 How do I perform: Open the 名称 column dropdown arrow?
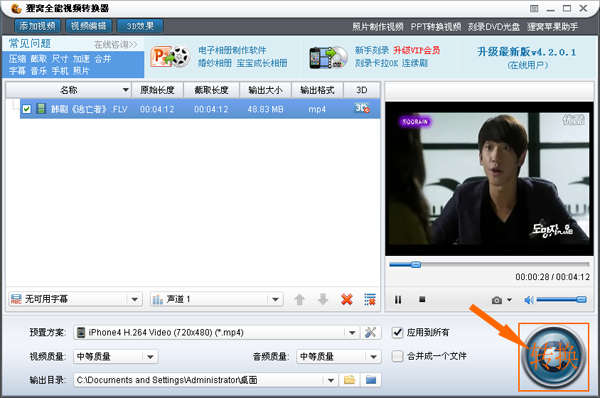click(126, 90)
